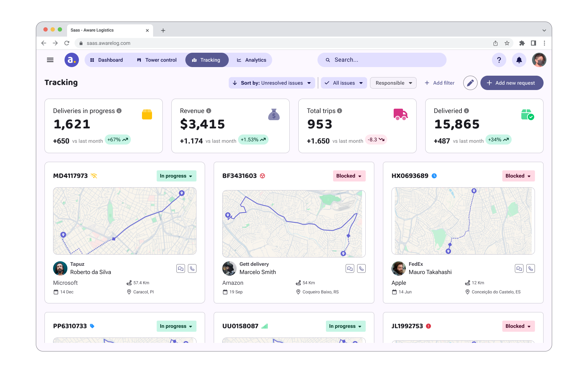Click clock icon beside HX0693689
Screen dimensions: 588x373
pyautogui.click(x=434, y=176)
